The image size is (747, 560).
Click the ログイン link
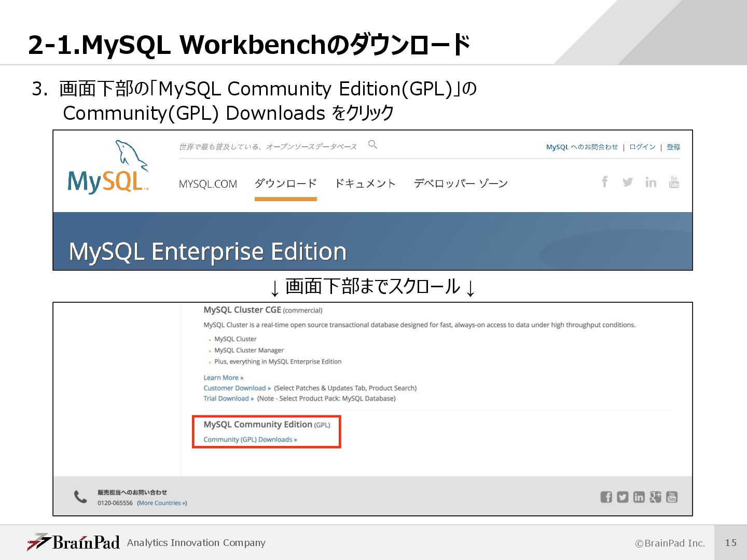pos(642,147)
